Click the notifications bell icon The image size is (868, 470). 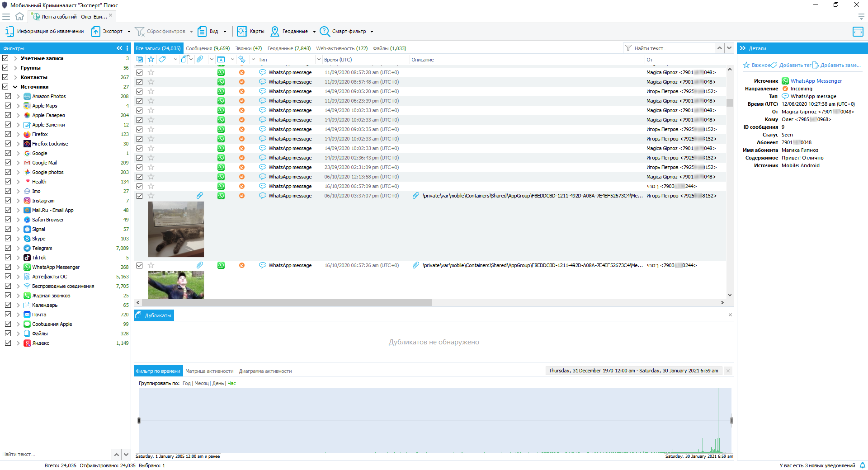coord(862,465)
